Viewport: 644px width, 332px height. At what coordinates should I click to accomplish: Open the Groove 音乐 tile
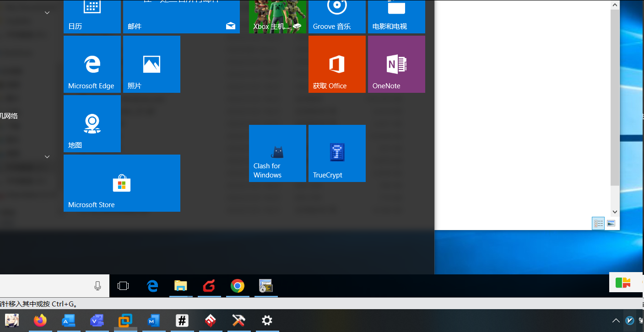click(337, 16)
